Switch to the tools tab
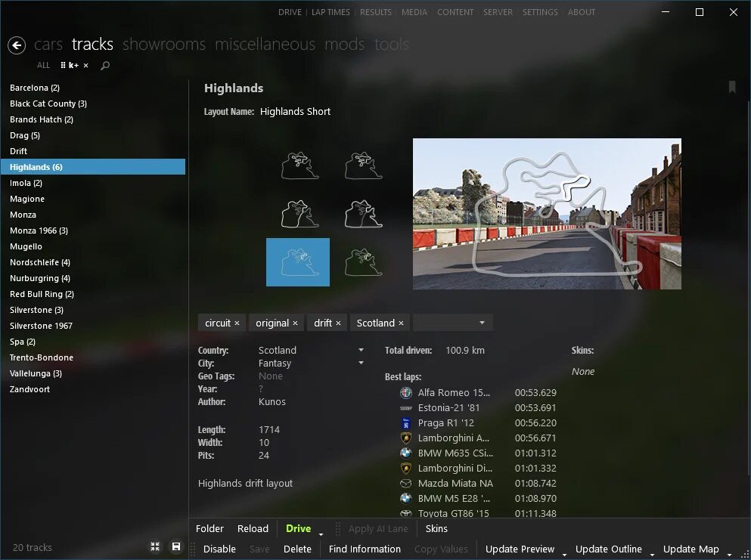Screen dimensions: 751x560 [391, 45]
